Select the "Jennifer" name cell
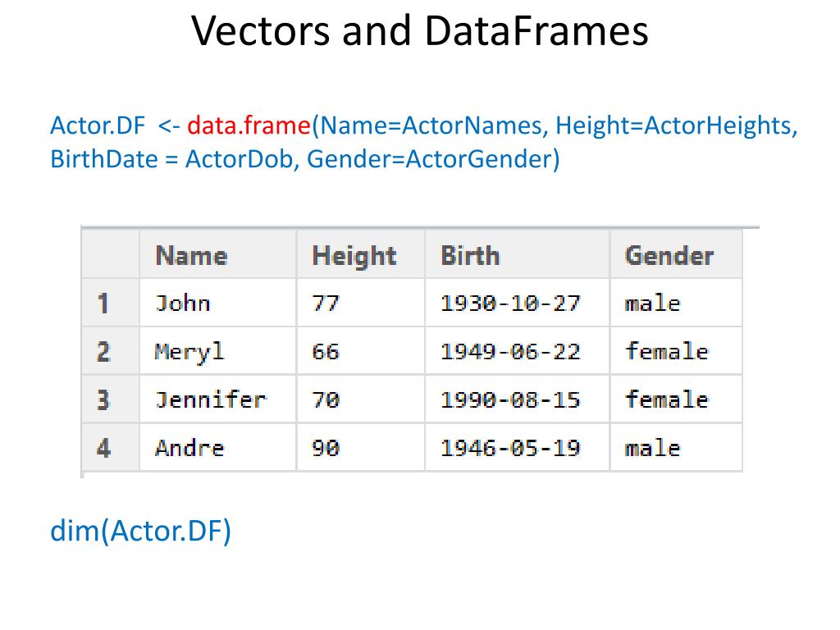The height and width of the screenshot is (630, 840). click(211, 400)
